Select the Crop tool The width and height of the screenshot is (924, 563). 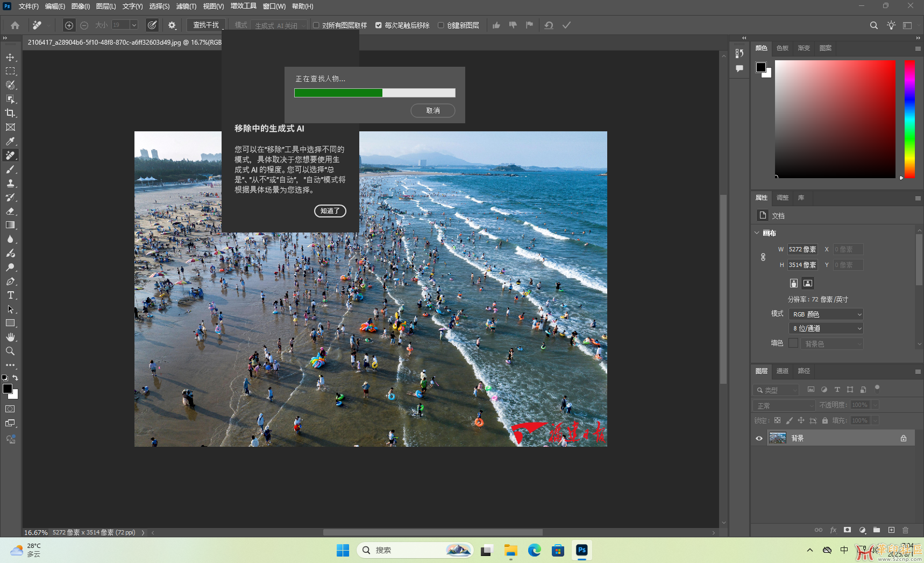pyautogui.click(x=10, y=113)
